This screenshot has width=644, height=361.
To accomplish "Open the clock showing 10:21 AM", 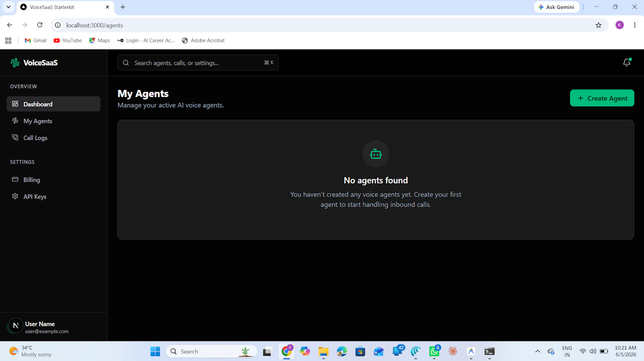I will (x=625, y=351).
